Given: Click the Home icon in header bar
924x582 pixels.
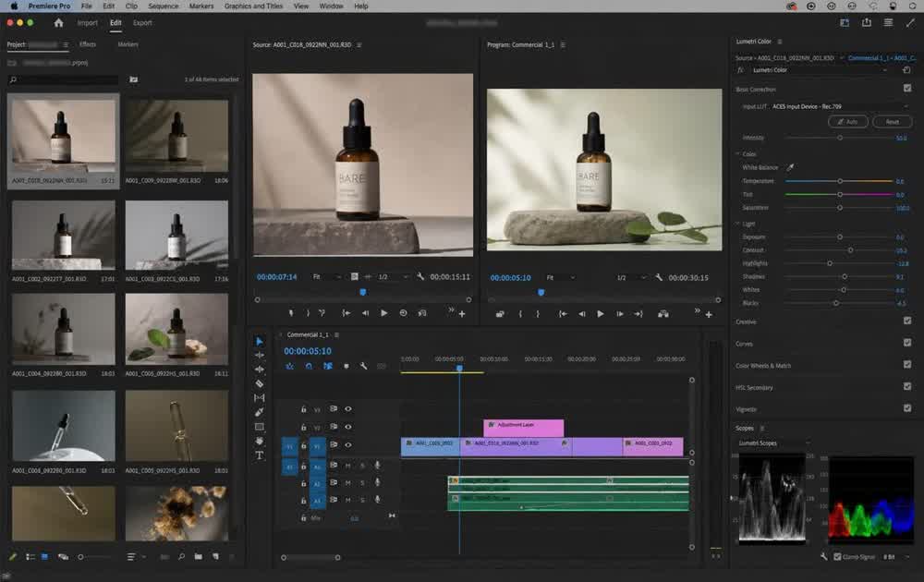Looking at the screenshot, I should [58, 22].
